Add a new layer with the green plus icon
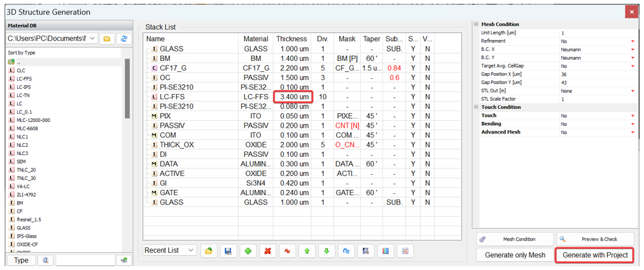 tap(248, 251)
